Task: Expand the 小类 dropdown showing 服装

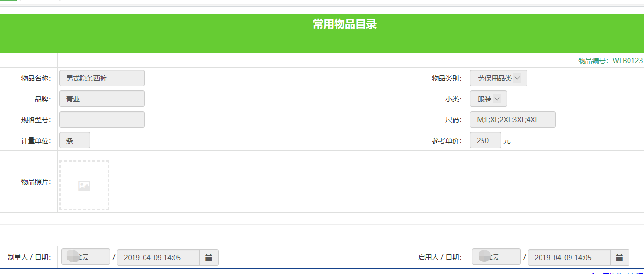Action: coord(488,99)
